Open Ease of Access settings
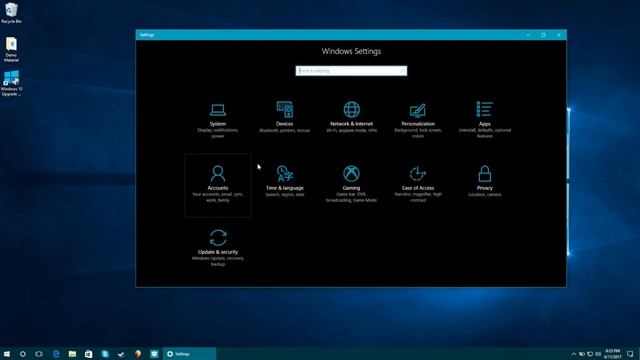This screenshot has width=640, height=360. [418, 185]
